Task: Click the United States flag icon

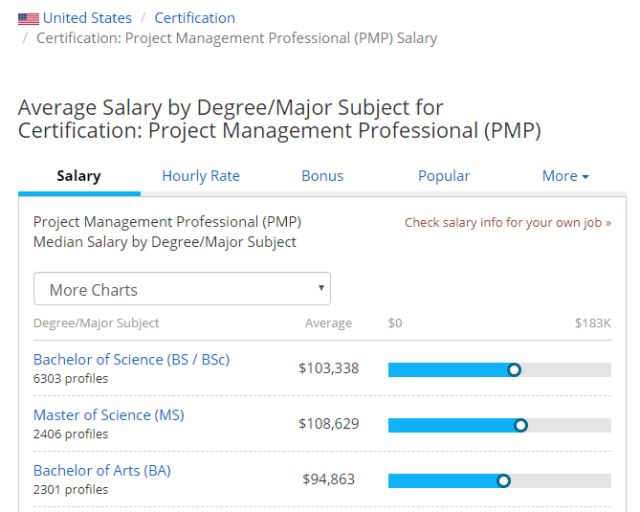Action: point(28,18)
